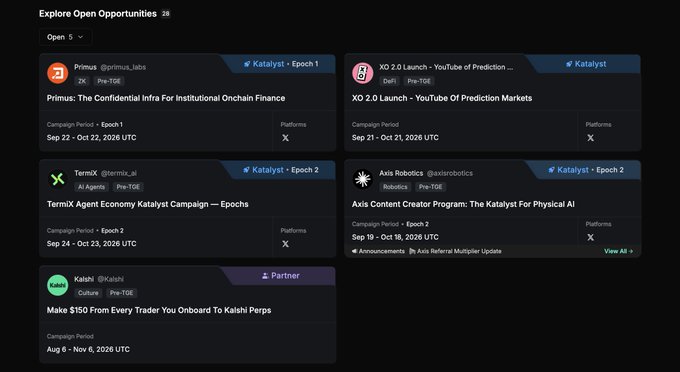680x372 pixels.
Task: Click 'Sep 21 - Oct 21, 2026 UTC' date
Action: tap(395, 137)
